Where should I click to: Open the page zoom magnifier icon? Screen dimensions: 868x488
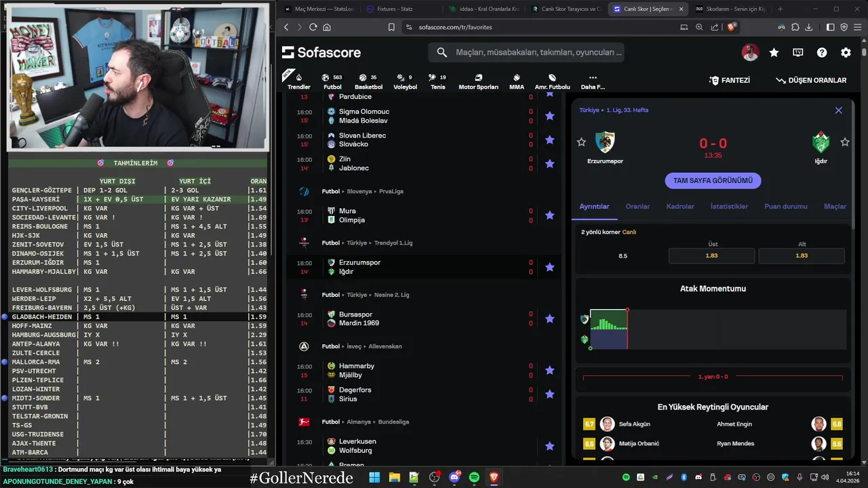tap(699, 27)
